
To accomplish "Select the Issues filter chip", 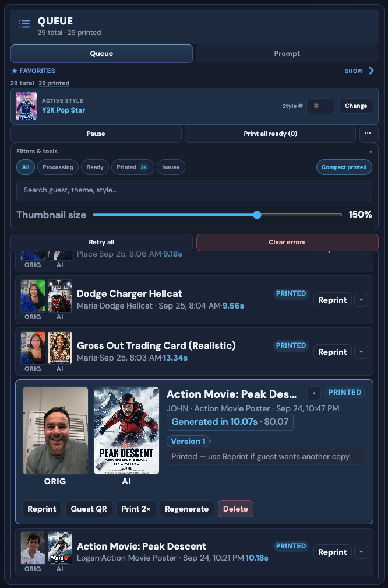I will pyautogui.click(x=171, y=167).
